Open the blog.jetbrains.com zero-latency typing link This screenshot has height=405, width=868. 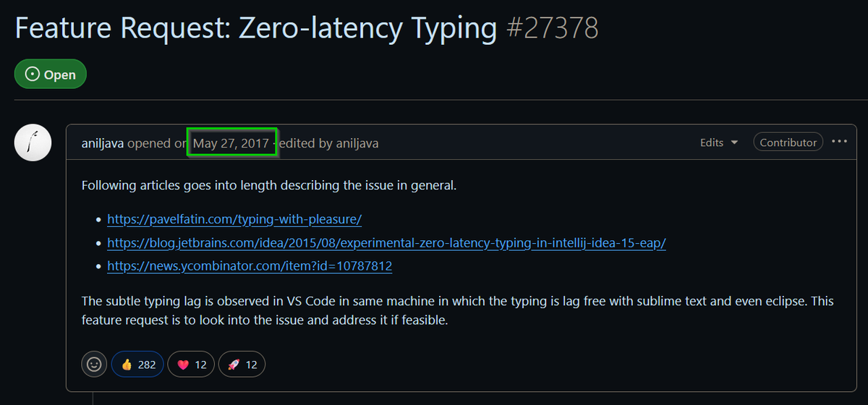pos(386,242)
